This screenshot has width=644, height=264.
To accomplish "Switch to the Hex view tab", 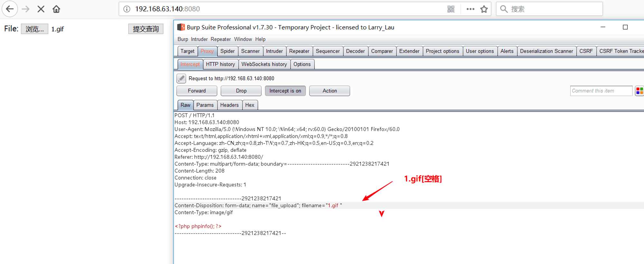I will click(250, 105).
